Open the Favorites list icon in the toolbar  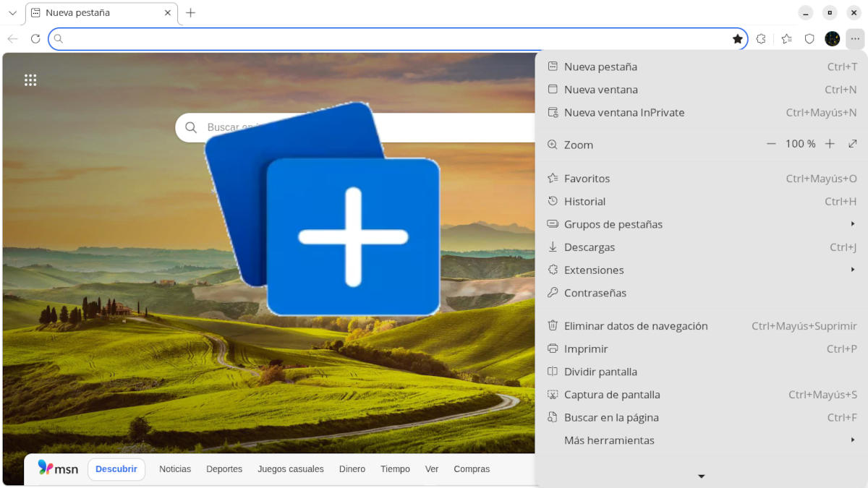pos(787,39)
